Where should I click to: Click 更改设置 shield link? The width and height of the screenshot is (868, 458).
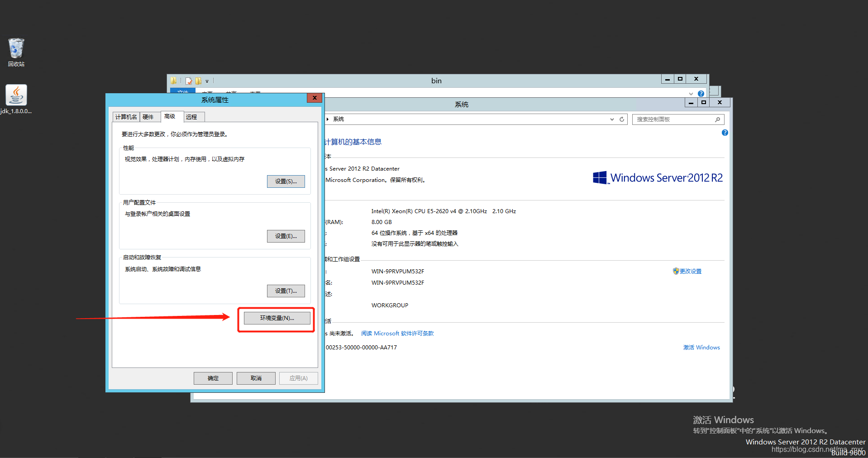click(687, 271)
